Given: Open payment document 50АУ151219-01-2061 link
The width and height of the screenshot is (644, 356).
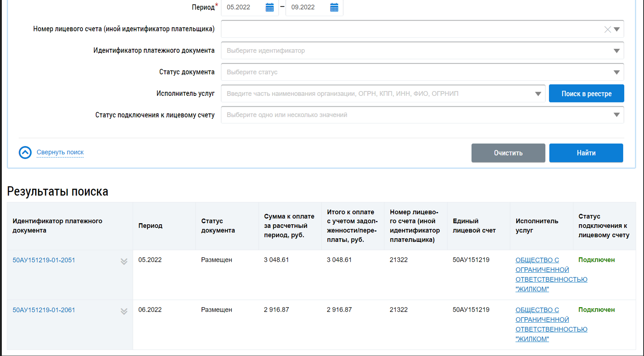Looking at the screenshot, I should coord(44,310).
